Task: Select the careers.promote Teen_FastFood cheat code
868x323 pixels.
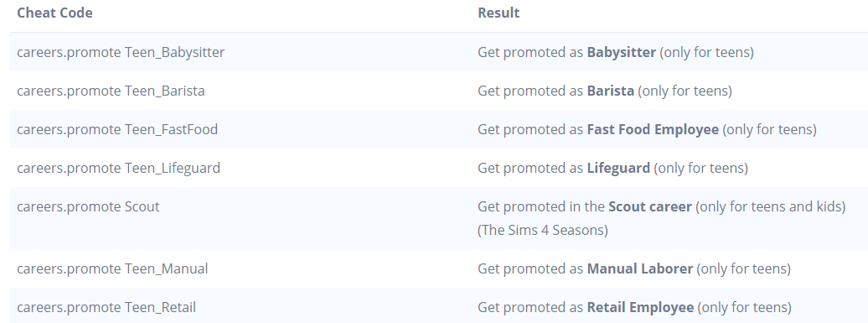Action: coord(117,130)
